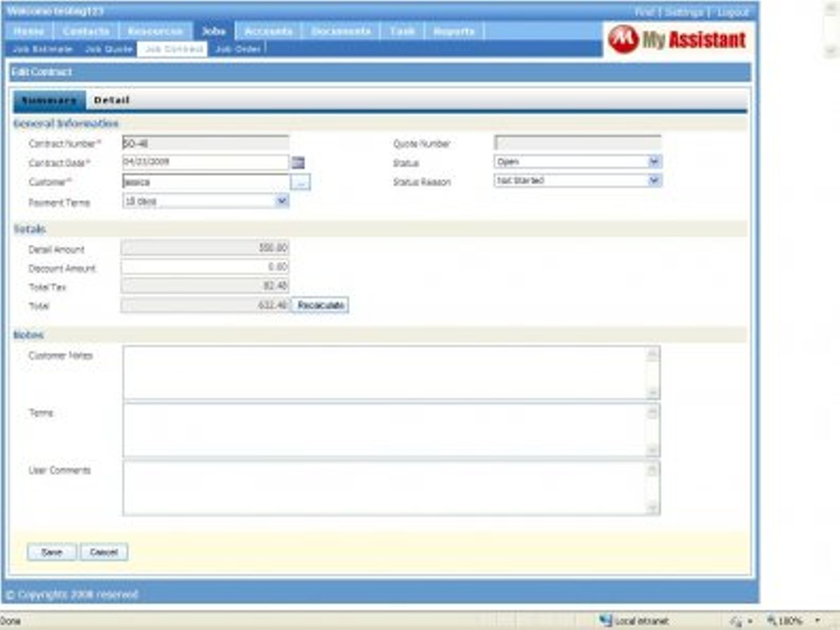Click the Edit Contract title bar text
Image resolution: width=840 pixels, height=630 pixels.
click(42, 72)
